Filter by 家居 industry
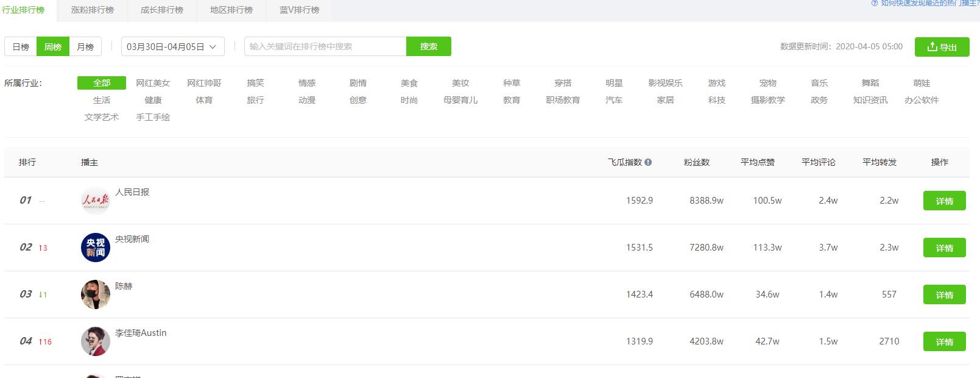980x378 pixels. coord(665,100)
